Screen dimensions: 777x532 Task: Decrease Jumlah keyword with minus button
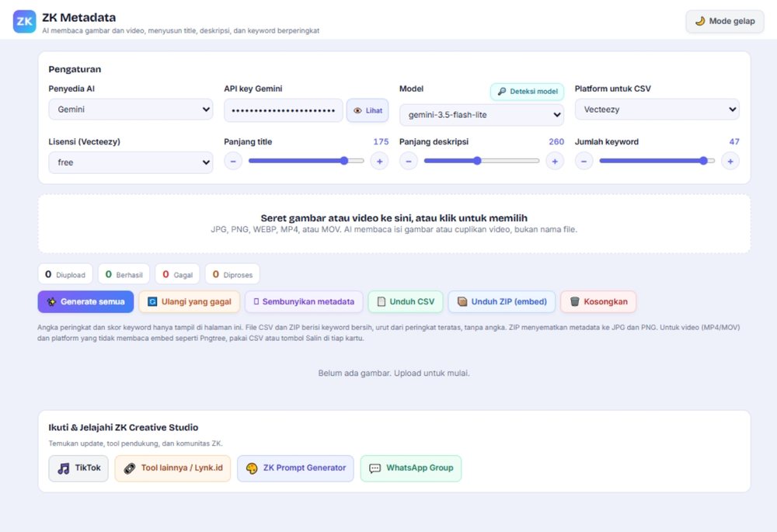pyautogui.click(x=584, y=162)
